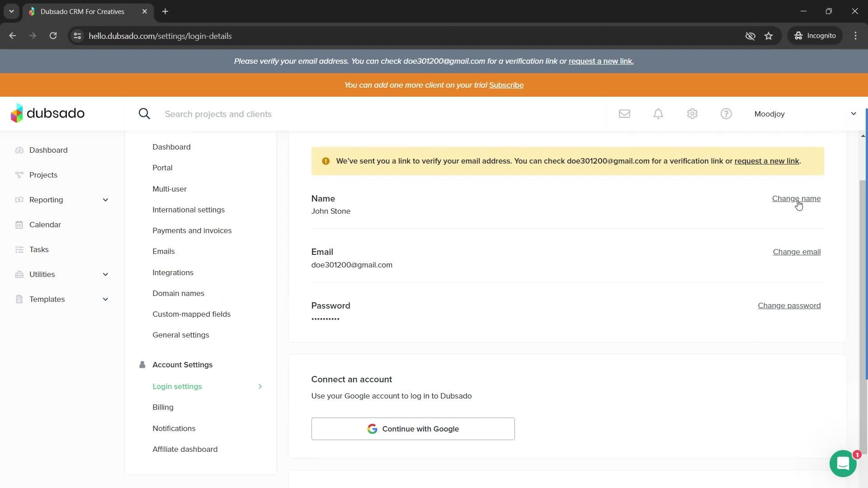Select General settings
This screenshot has width=868, height=488.
[x=181, y=335]
